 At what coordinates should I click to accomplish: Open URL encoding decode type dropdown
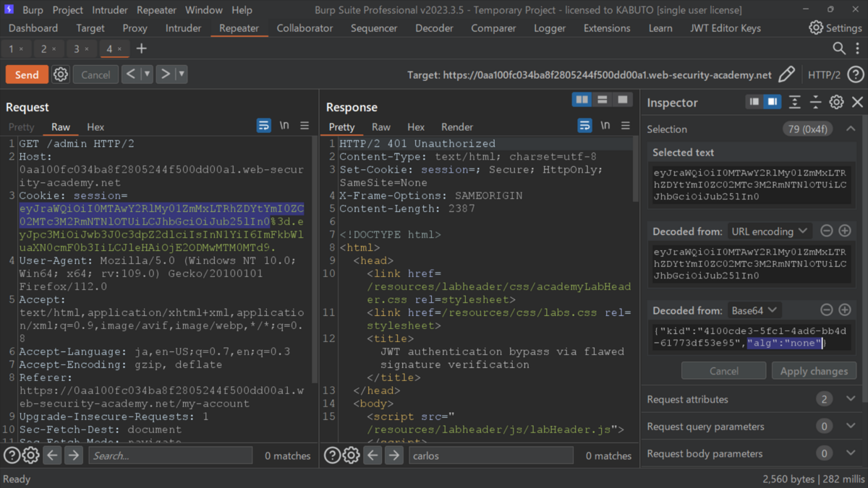(x=770, y=231)
